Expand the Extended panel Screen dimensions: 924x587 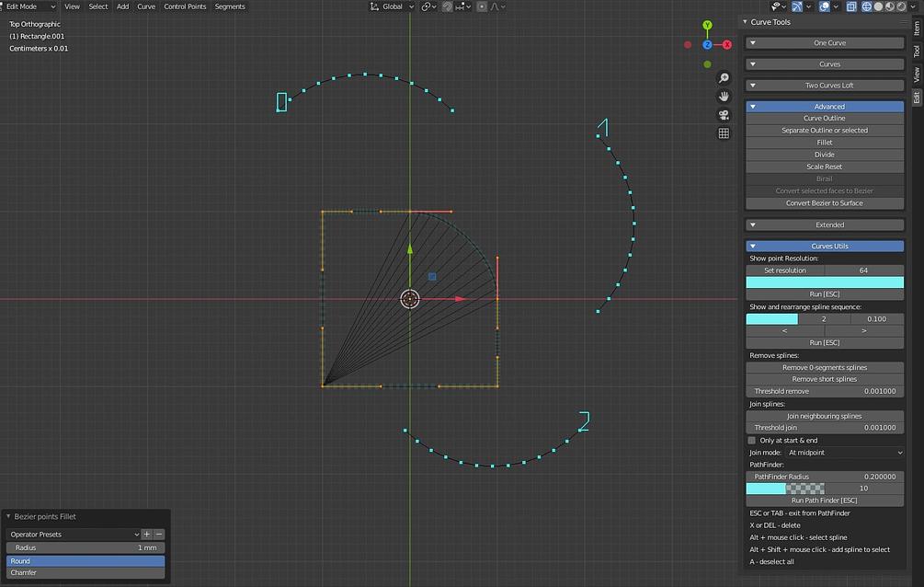(x=825, y=224)
